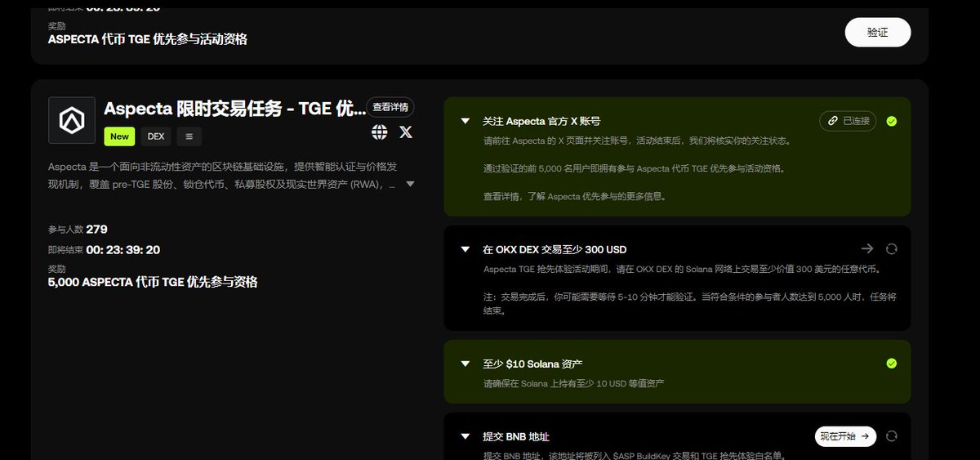Image resolution: width=980 pixels, height=460 pixels.
Task: Click the top ASPECTA 代币 TGE 优先参与活动资格 text
Action: 148,39
